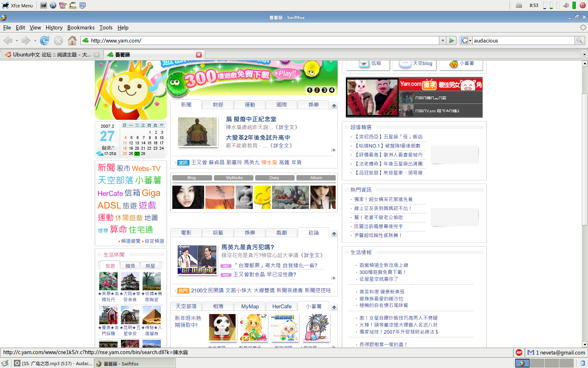Screen dimensions: 588x368
Task: Collapse the 新聞 news panel with its up arrow
Action: tap(334, 106)
